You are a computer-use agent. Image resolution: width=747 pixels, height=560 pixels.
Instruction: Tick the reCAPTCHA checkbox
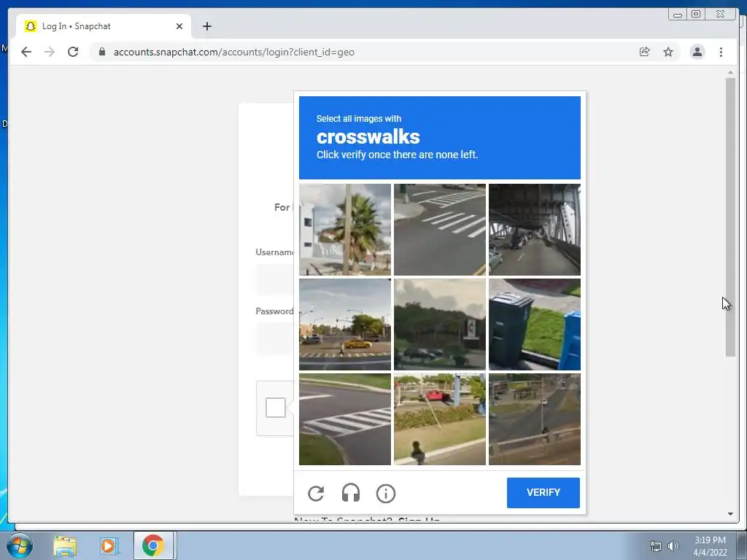click(275, 408)
